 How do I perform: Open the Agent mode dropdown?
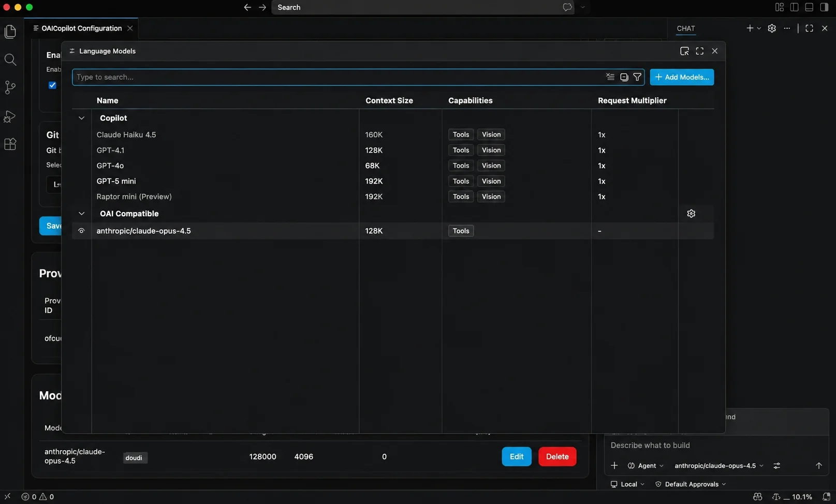tap(646, 466)
